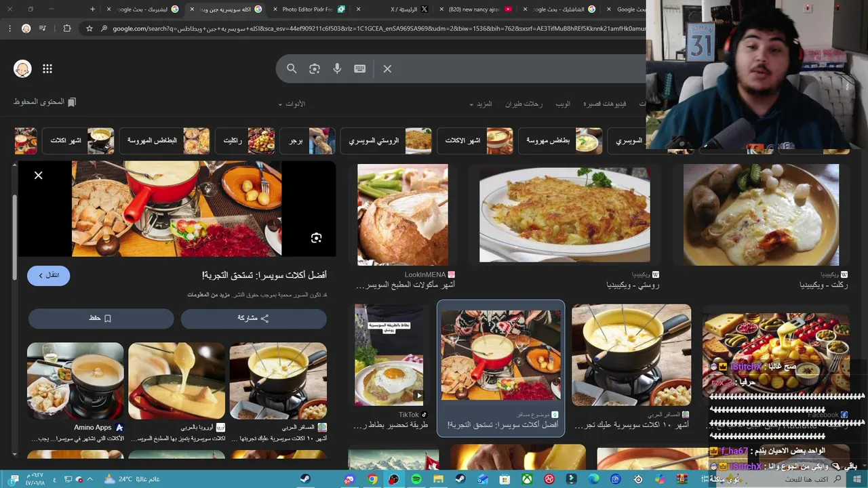868x488 pixels.
Task: Close the image preview side panel
Action: (x=39, y=176)
